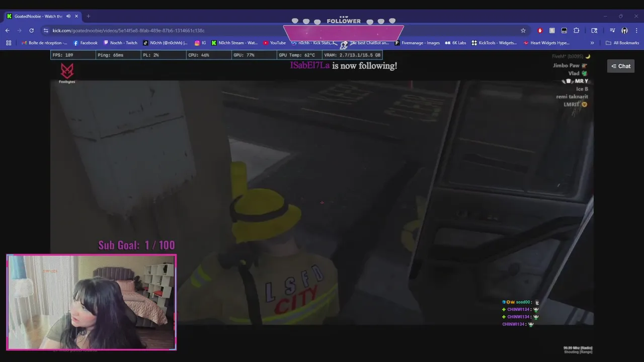Click the VRAM usage stat readout
644x362 pixels.
[x=352, y=55]
